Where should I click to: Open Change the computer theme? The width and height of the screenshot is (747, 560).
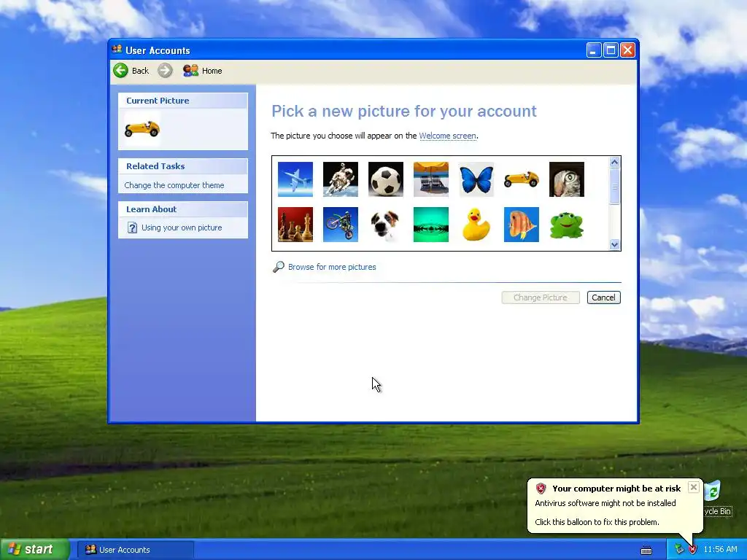174,185
